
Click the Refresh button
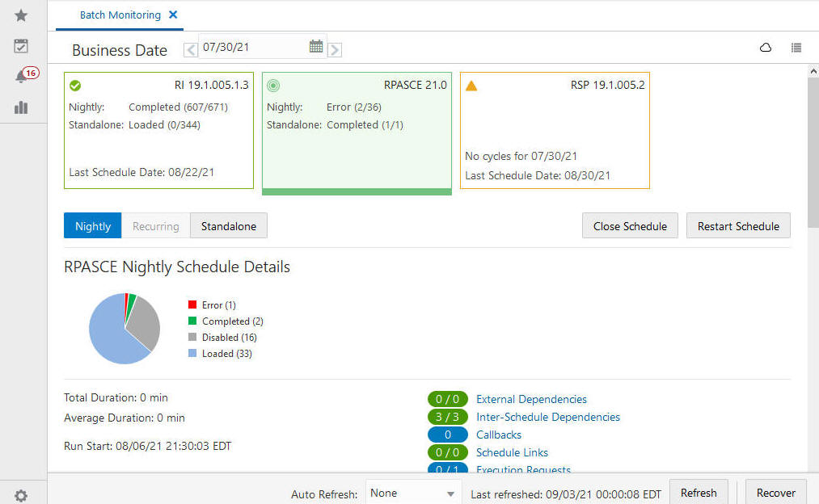[x=699, y=493]
